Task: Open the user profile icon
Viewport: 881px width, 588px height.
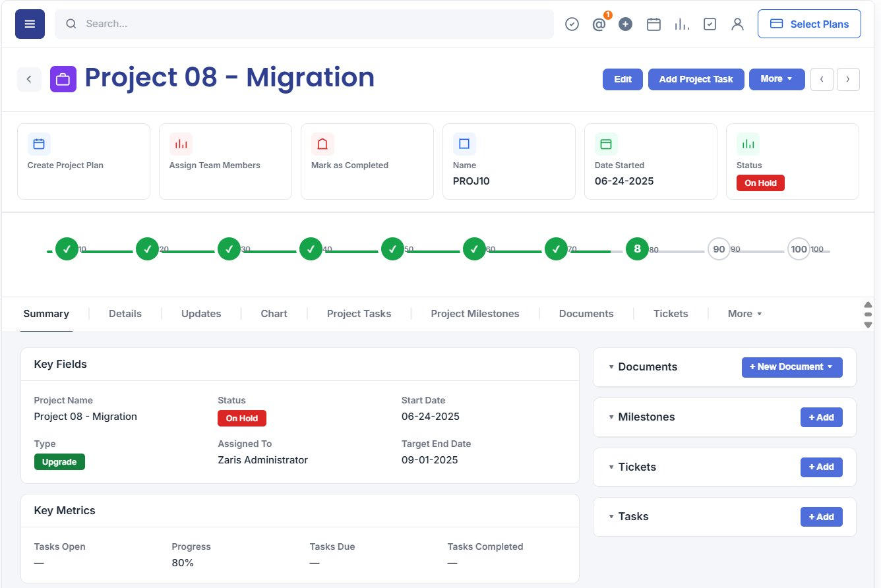Action: coord(738,24)
